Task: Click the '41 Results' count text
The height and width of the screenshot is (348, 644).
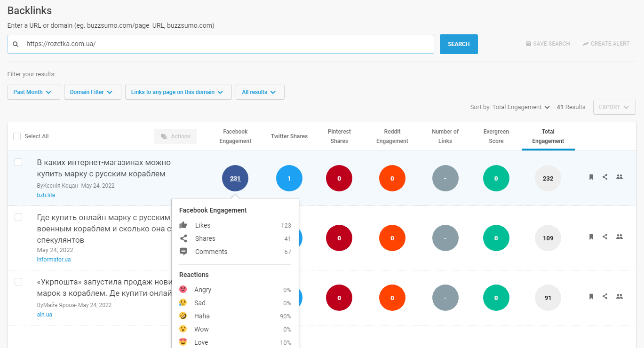Action: (571, 107)
